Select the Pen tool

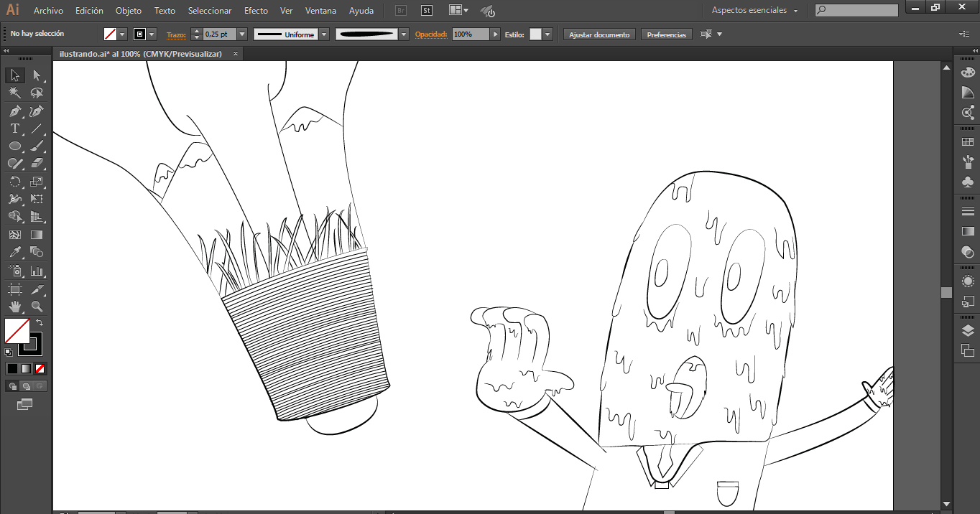point(14,111)
